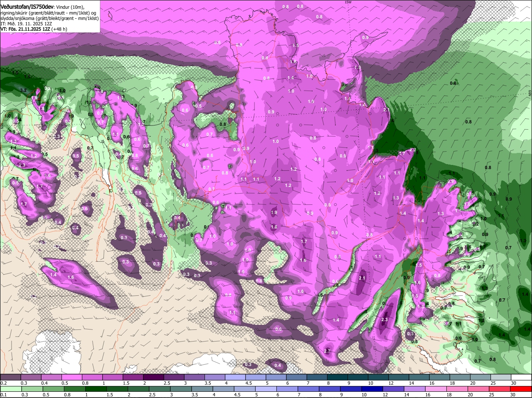The width and height of the screenshot is (532, 398).
Task: Select top legend swatch starting at 8
Action: pos(337,377)
